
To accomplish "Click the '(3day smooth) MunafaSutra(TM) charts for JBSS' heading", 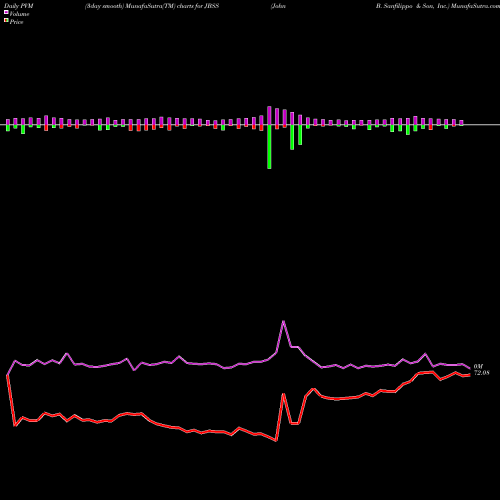I will coord(152,6).
